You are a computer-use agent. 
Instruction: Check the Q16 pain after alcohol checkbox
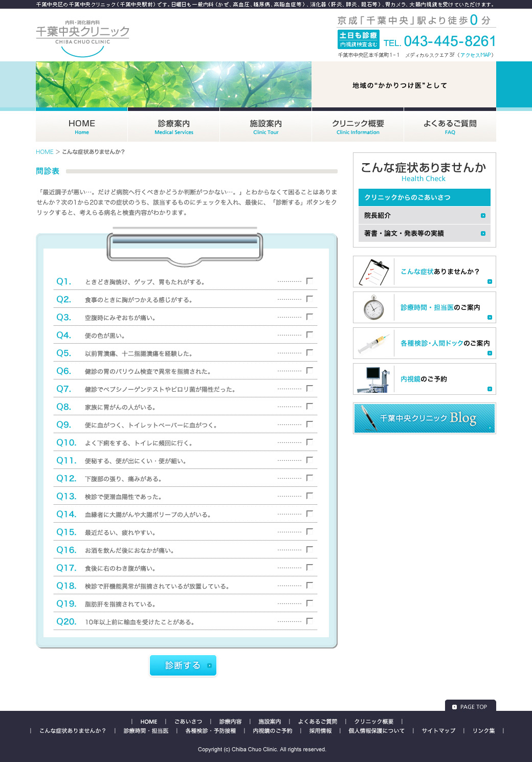click(x=309, y=549)
